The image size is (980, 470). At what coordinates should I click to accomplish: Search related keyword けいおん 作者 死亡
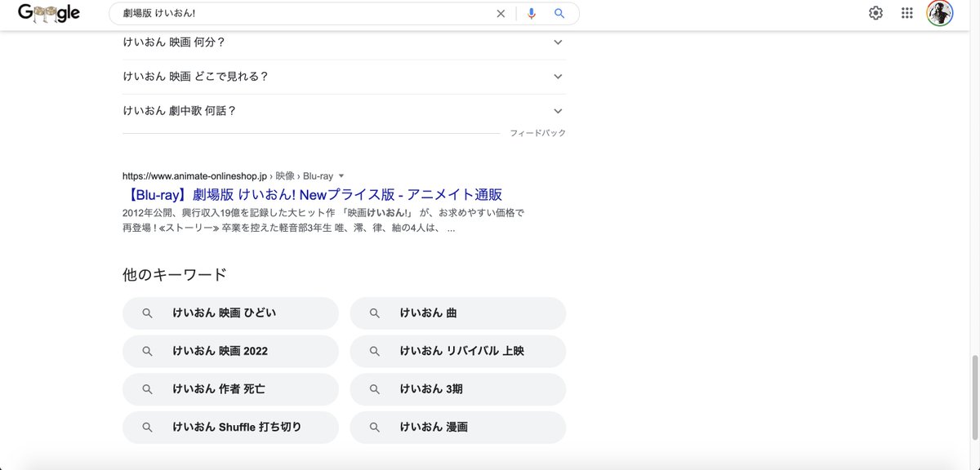point(230,389)
